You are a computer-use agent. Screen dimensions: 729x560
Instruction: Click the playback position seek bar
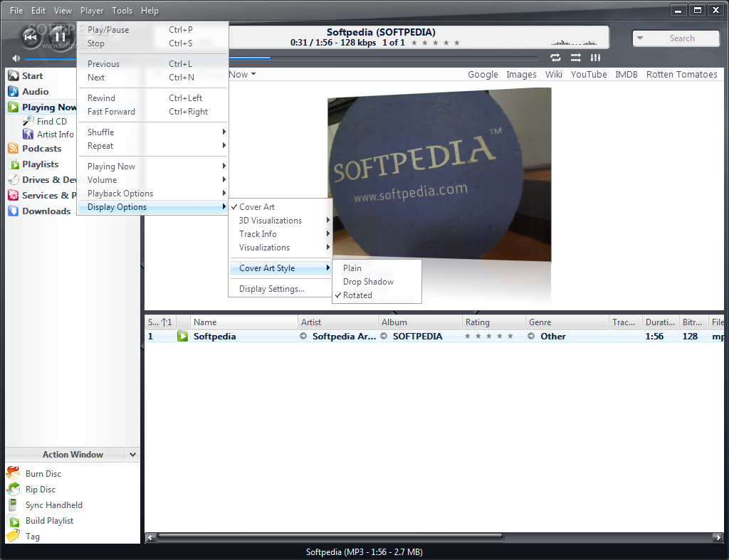(382, 58)
